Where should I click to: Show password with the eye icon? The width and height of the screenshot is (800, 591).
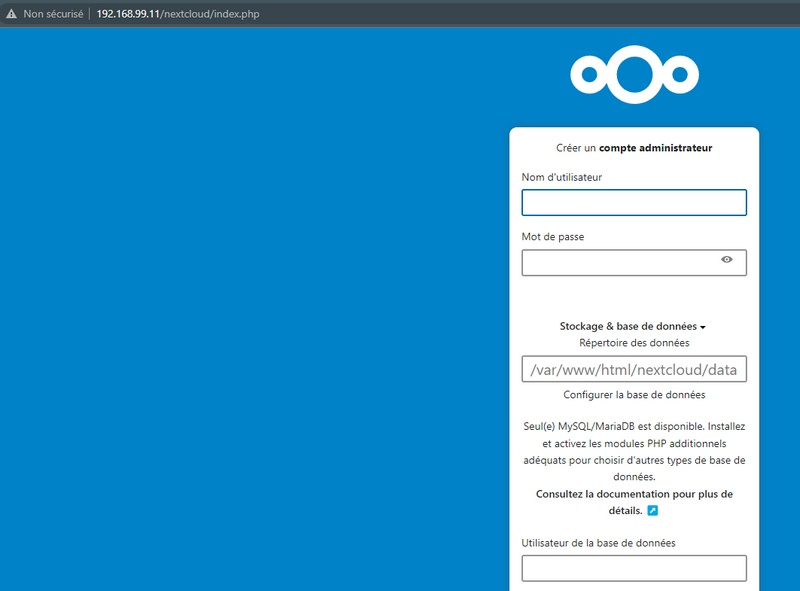(x=727, y=260)
